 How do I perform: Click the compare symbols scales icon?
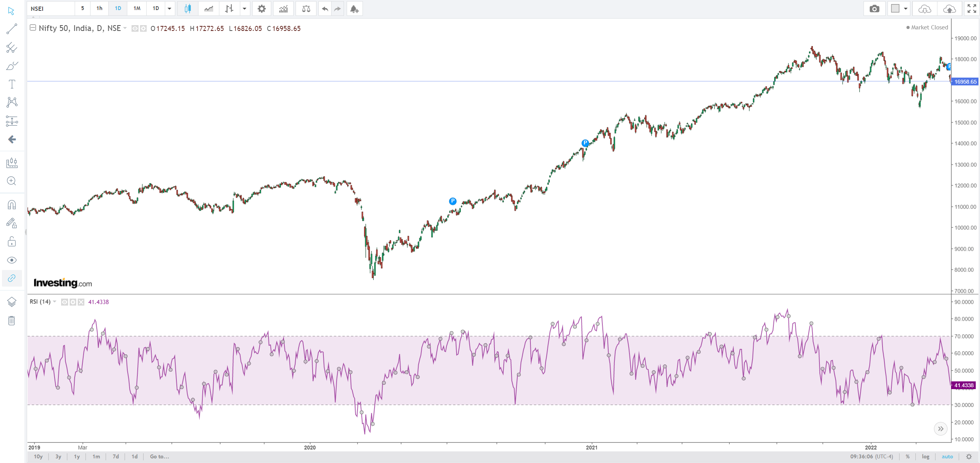pos(306,9)
